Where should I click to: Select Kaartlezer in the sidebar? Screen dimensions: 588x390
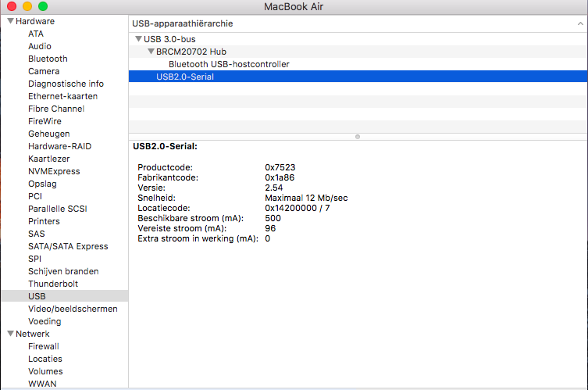pyautogui.click(x=48, y=159)
